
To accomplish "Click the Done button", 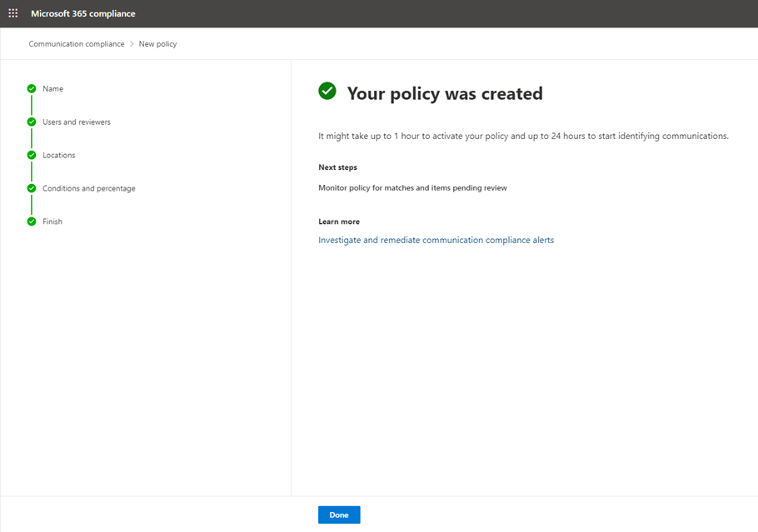I will 339,515.
